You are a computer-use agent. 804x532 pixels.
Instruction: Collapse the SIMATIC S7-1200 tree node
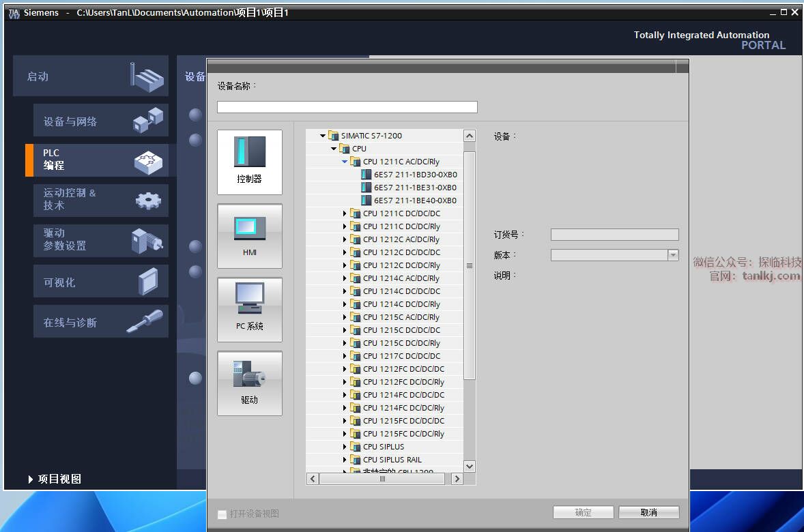[323, 136]
